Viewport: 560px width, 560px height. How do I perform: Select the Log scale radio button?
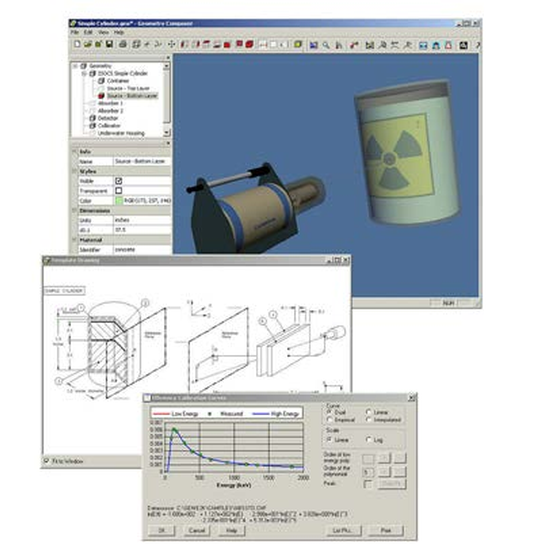pyautogui.click(x=369, y=440)
